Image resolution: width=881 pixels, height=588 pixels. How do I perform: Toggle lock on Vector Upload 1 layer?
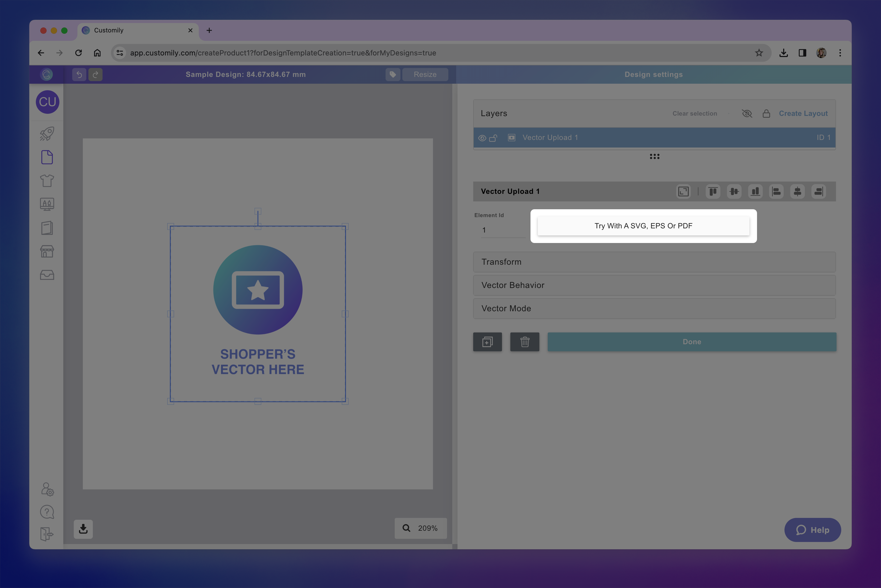click(x=493, y=138)
